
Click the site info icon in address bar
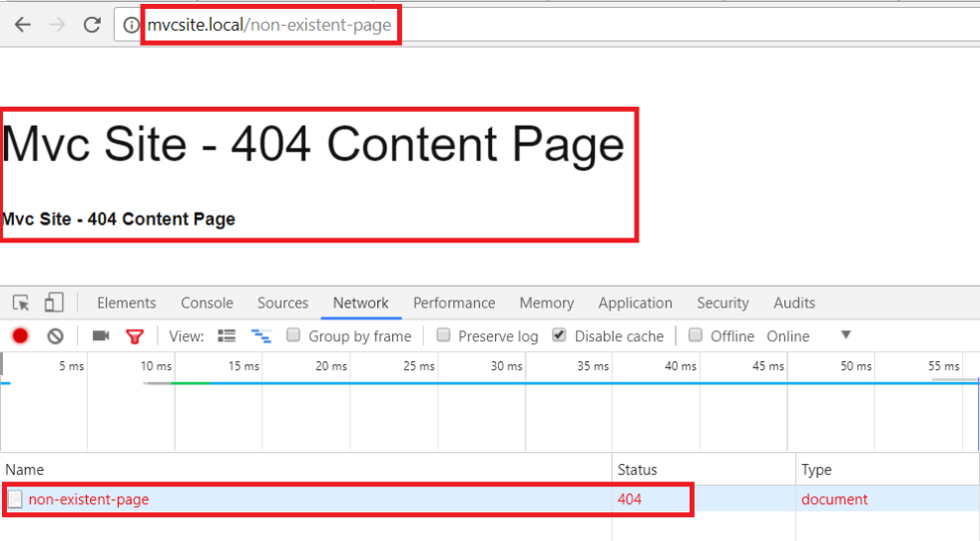(x=131, y=25)
